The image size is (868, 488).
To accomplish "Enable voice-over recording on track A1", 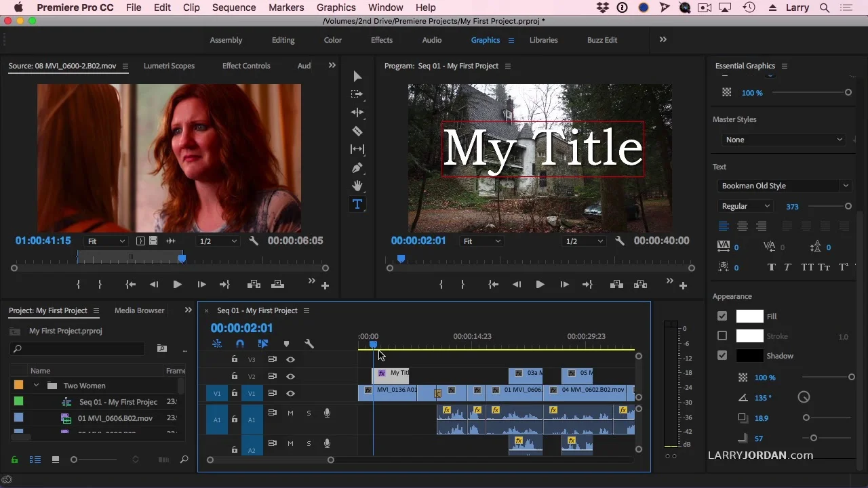I will pyautogui.click(x=327, y=412).
